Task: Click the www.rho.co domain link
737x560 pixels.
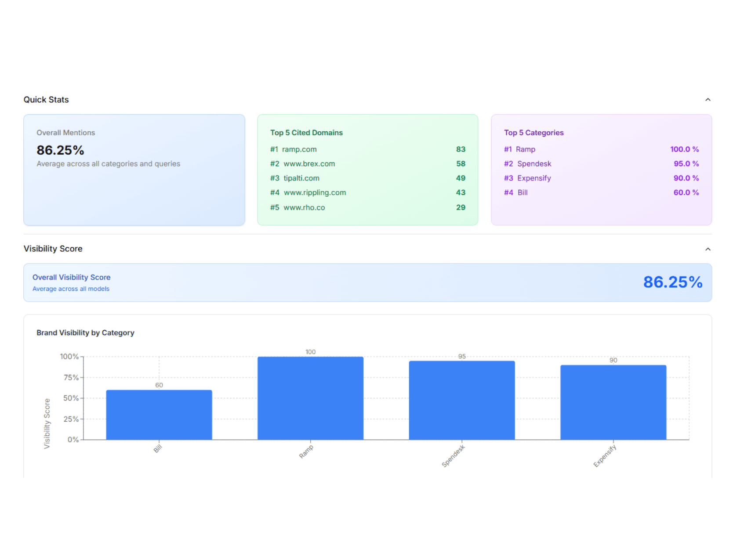Action: tap(304, 207)
